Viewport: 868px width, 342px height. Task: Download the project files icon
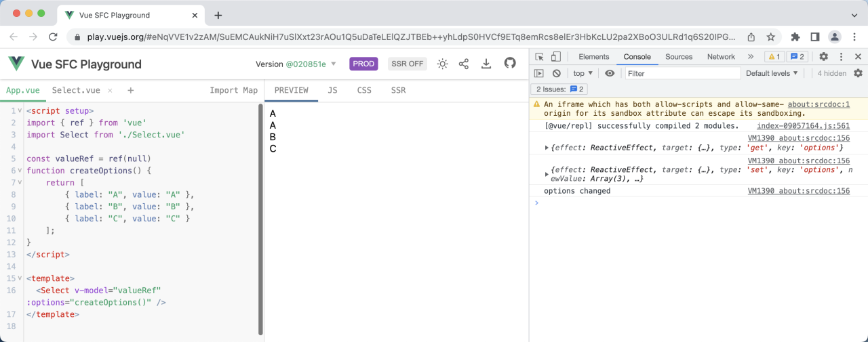click(x=486, y=64)
